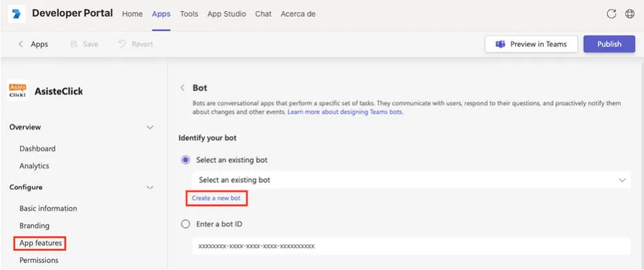Screen dimensions: 644x270
Task: Open Permissions in the sidebar
Action: tap(39, 260)
